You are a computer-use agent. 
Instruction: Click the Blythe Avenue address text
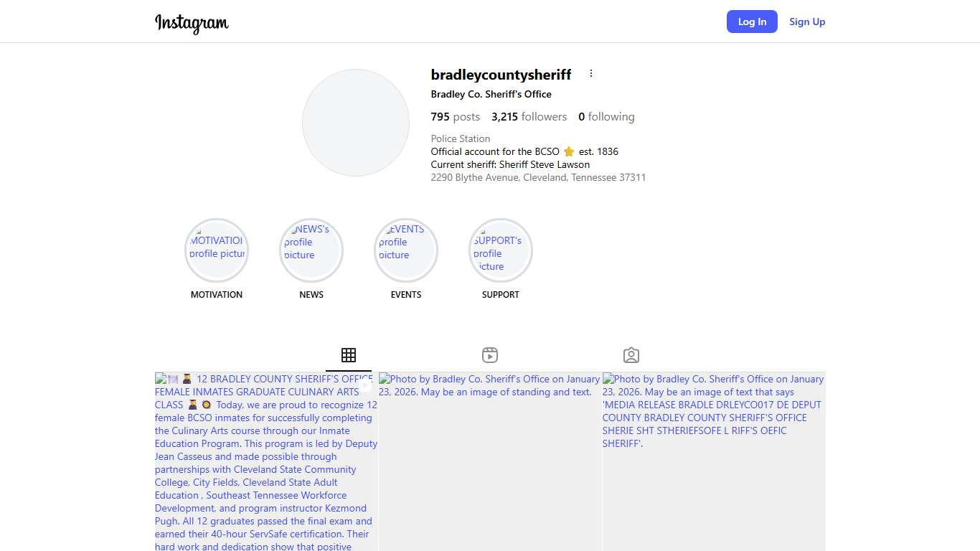(538, 177)
